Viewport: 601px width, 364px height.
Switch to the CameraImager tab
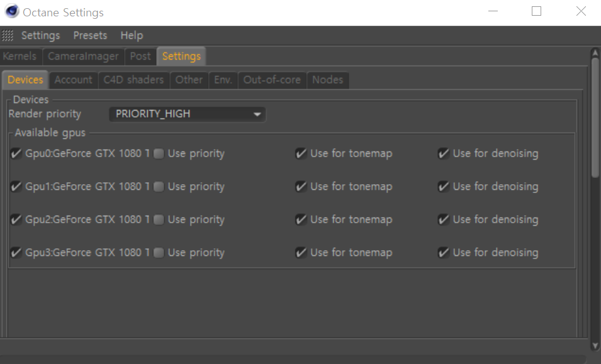click(x=83, y=56)
